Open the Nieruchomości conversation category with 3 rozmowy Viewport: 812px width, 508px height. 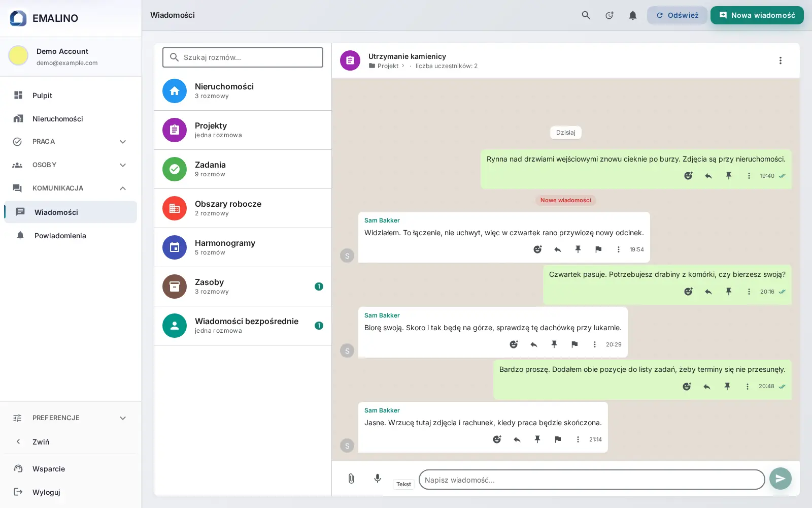tap(243, 91)
